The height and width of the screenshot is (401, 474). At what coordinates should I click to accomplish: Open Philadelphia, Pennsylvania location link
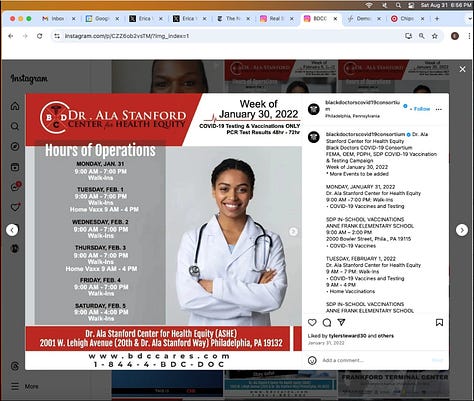(x=352, y=116)
